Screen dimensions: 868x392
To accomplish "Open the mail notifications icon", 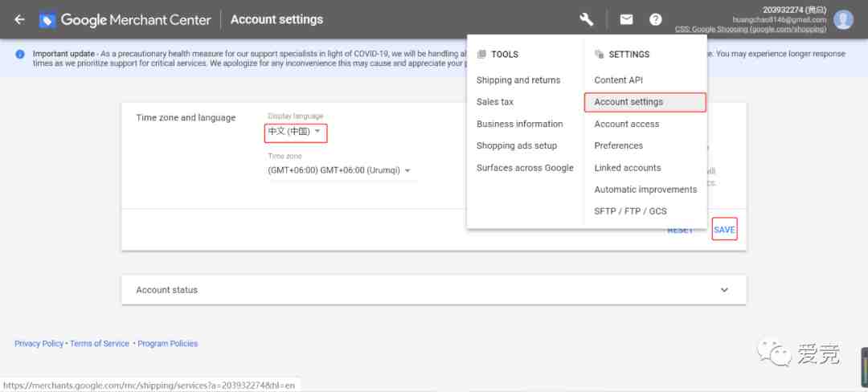I will click(x=626, y=20).
